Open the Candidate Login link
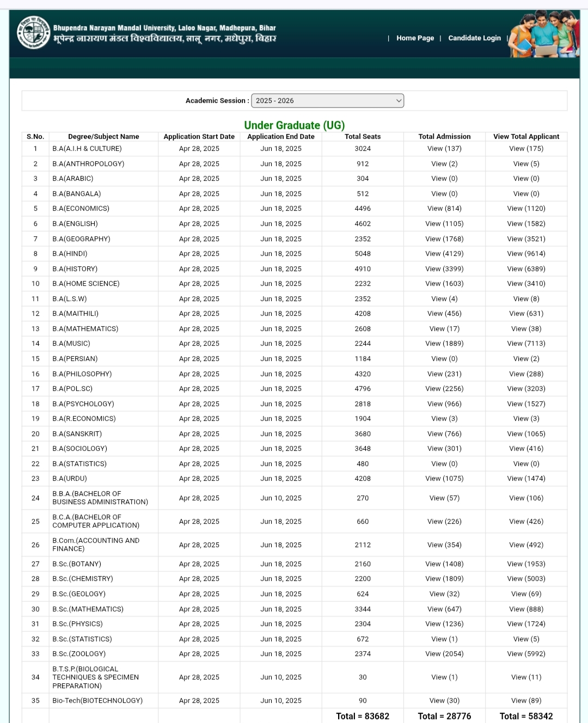Viewport: 588px width, 723px height. pos(475,38)
